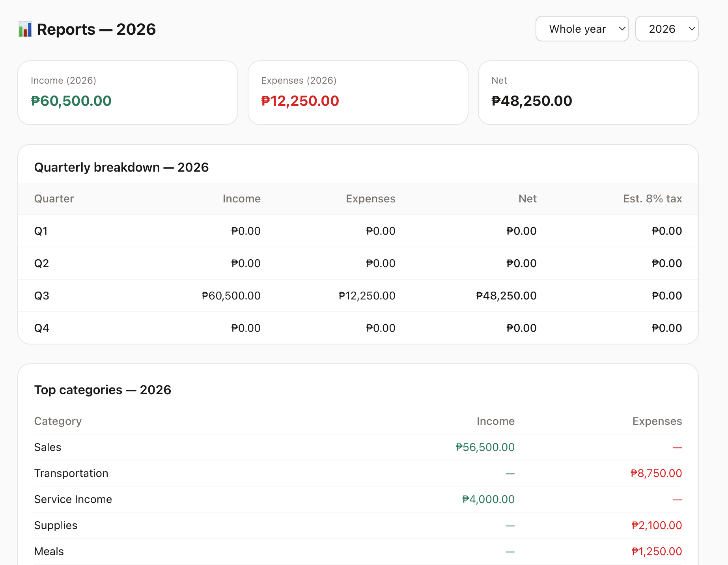Image resolution: width=728 pixels, height=565 pixels.
Task: Select the Income (2026) summary card label
Action: [x=63, y=80]
